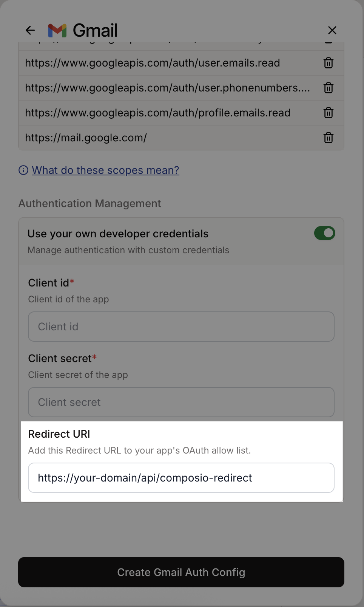Close the Gmail config dialog
Image resolution: width=364 pixels, height=607 pixels.
click(x=332, y=30)
